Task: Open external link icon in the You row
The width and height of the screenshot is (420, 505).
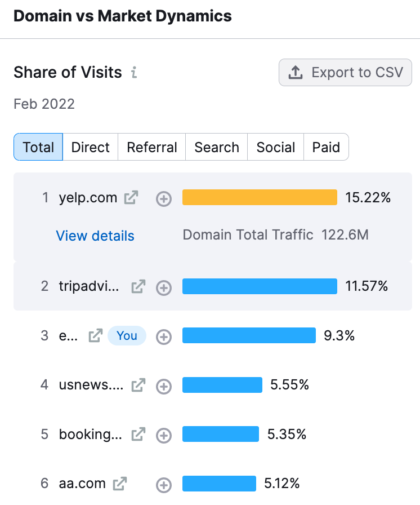Action: pos(96,335)
